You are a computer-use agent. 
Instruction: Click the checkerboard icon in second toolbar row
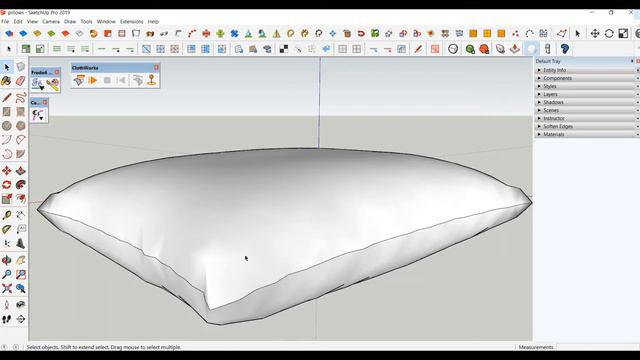(x=284, y=49)
